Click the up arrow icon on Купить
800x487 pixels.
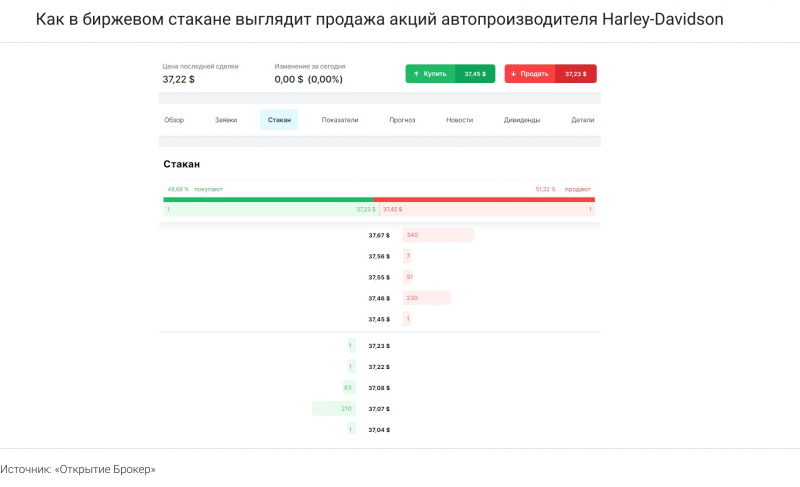(x=416, y=74)
